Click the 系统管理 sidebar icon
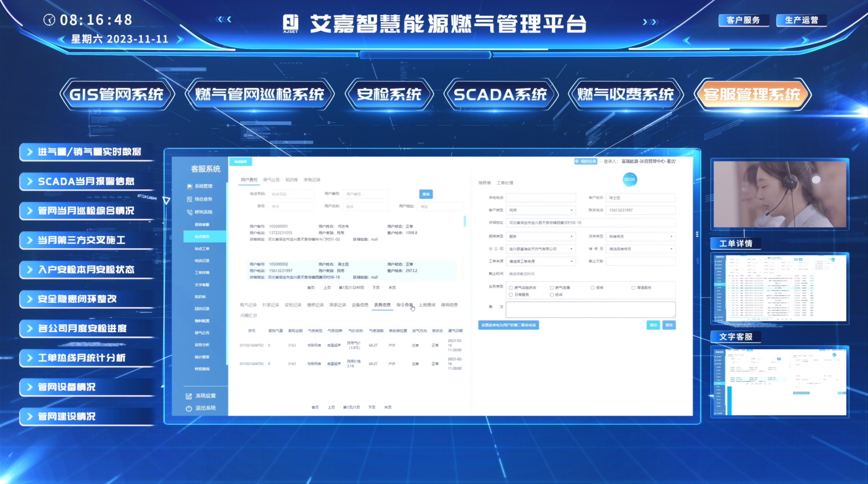The width and height of the screenshot is (868, 484). tap(189, 186)
